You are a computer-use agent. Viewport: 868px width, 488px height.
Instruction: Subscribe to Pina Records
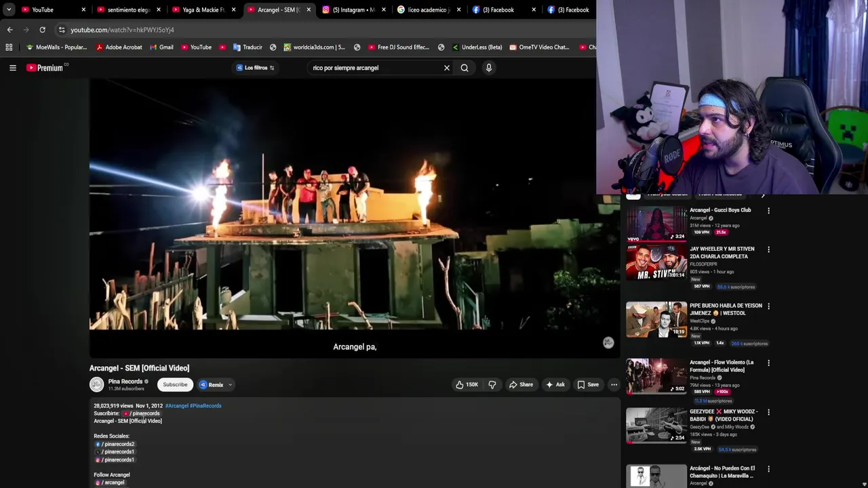pos(175,384)
